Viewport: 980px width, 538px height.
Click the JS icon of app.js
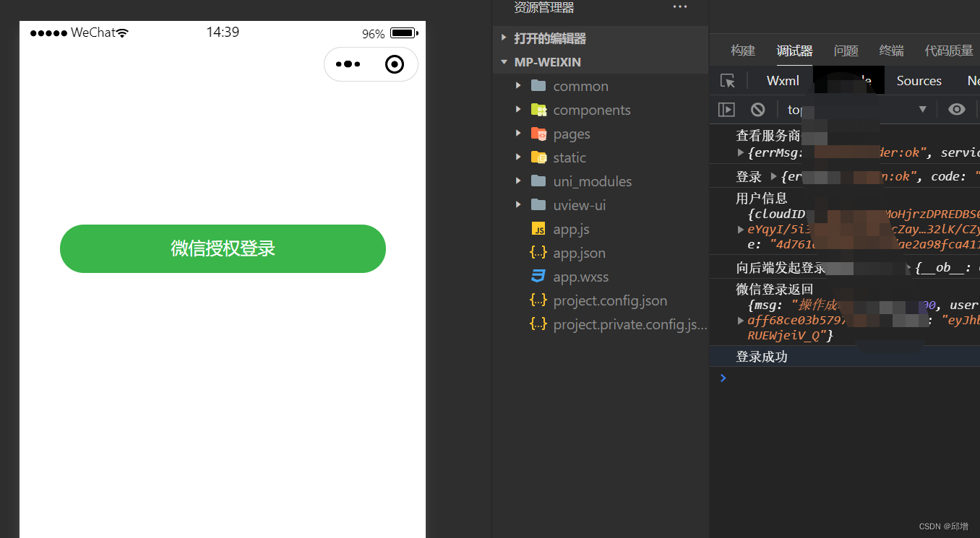538,229
